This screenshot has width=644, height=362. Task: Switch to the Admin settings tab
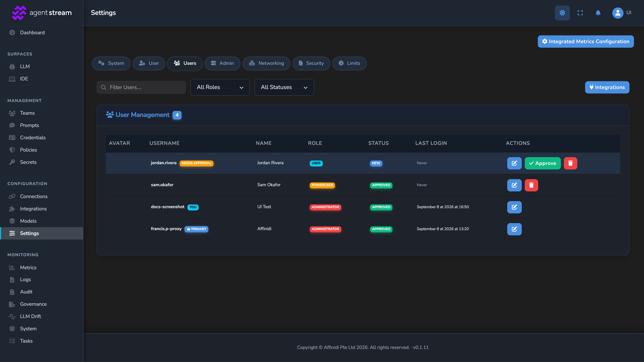coord(222,63)
